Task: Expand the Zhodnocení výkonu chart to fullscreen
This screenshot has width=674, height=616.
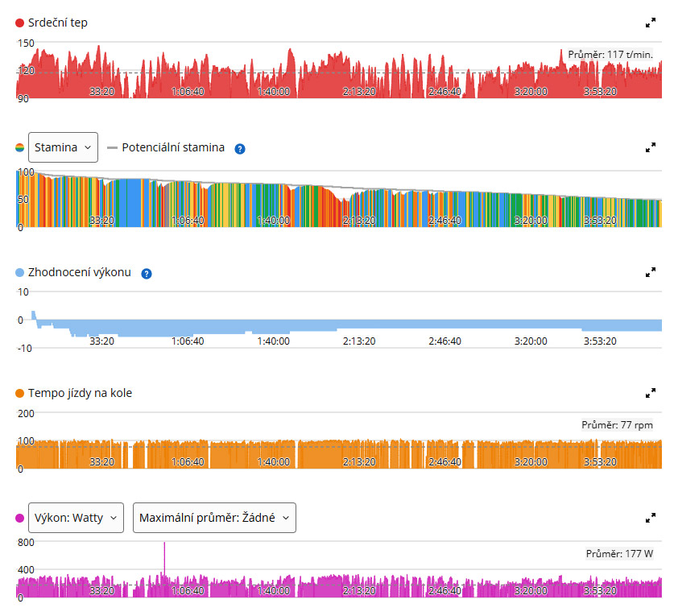Action: [651, 272]
